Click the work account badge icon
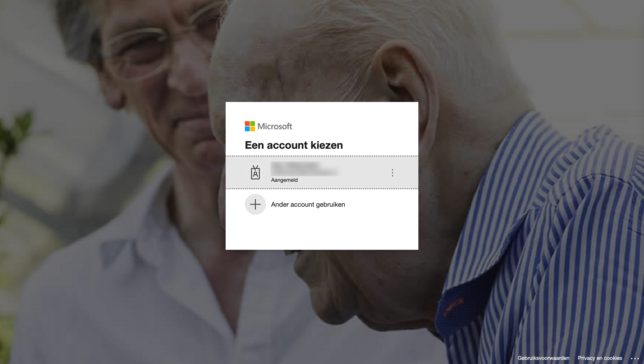644x364 pixels. tap(255, 173)
